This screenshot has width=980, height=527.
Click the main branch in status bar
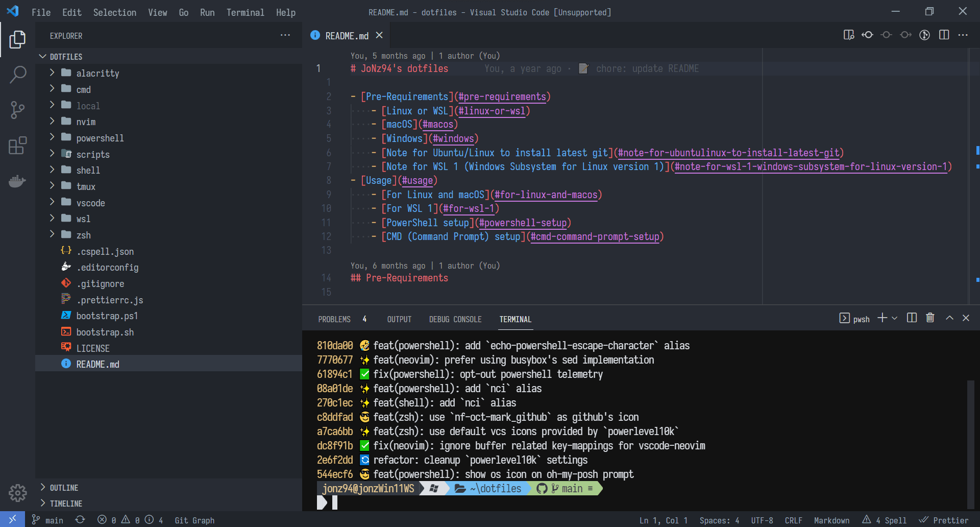tap(48, 520)
